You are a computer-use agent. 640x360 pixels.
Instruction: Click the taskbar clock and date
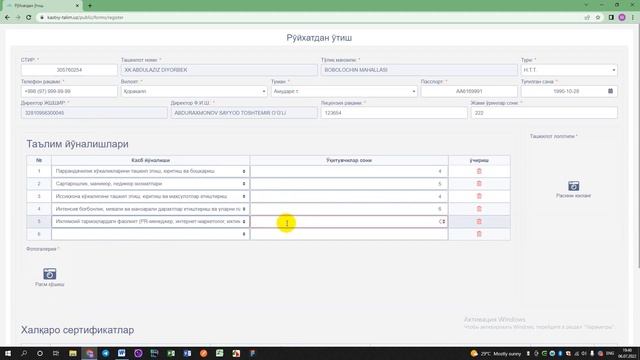click(627, 353)
